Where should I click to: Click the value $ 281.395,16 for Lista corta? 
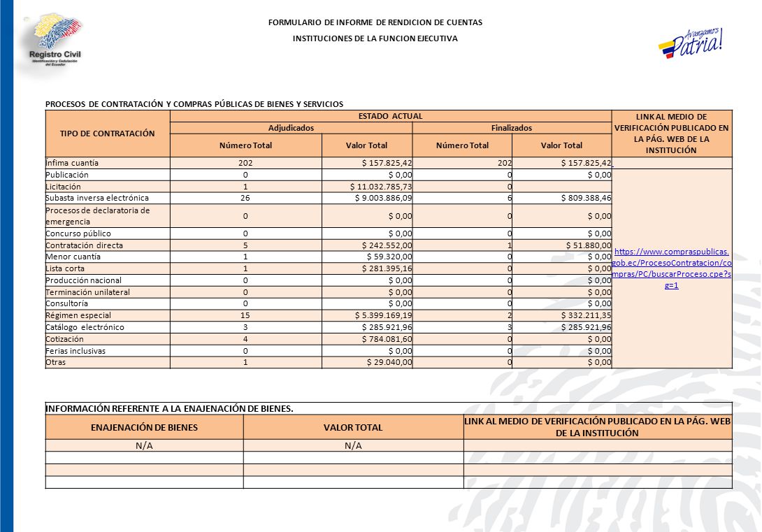coord(387,268)
